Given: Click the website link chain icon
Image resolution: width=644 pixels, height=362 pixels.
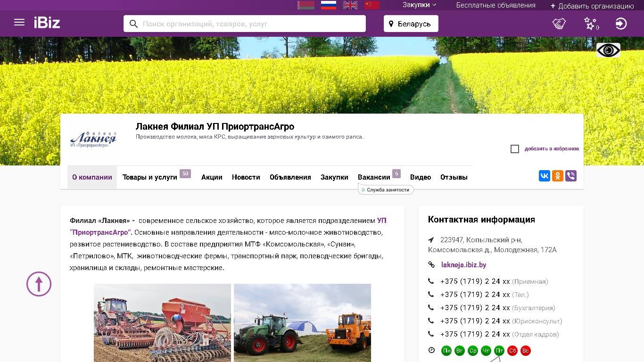Looking at the screenshot, I should (431, 265).
